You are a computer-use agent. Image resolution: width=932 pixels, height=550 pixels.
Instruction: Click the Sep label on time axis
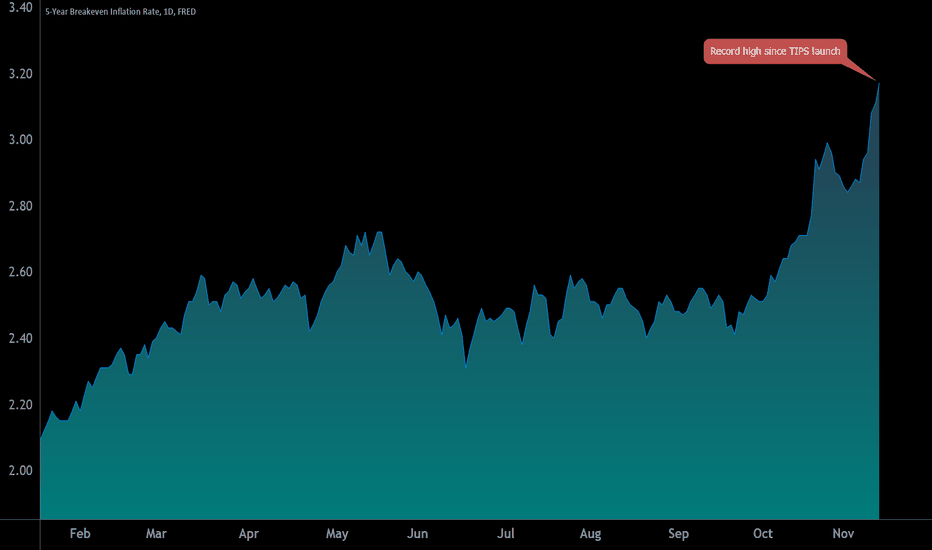(678, 534)
